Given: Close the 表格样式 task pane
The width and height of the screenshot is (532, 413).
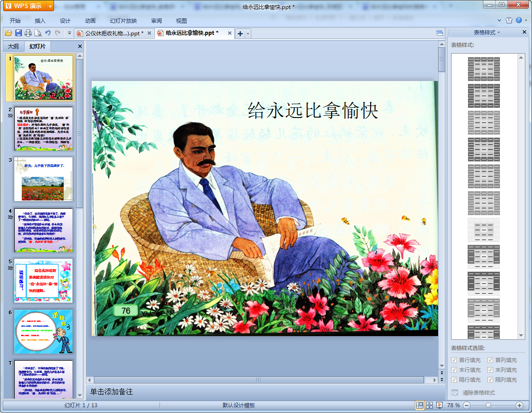Looking at the screenshot, I should coord(524,32).
